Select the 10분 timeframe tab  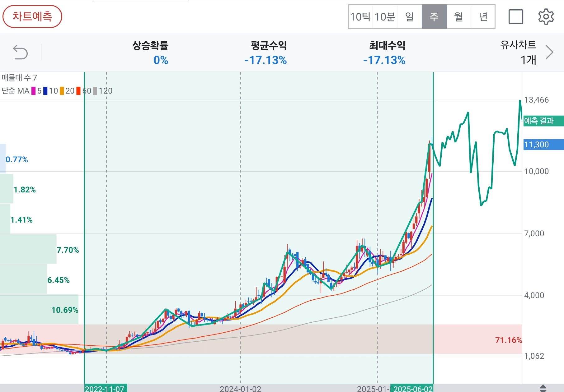point(385,17)
